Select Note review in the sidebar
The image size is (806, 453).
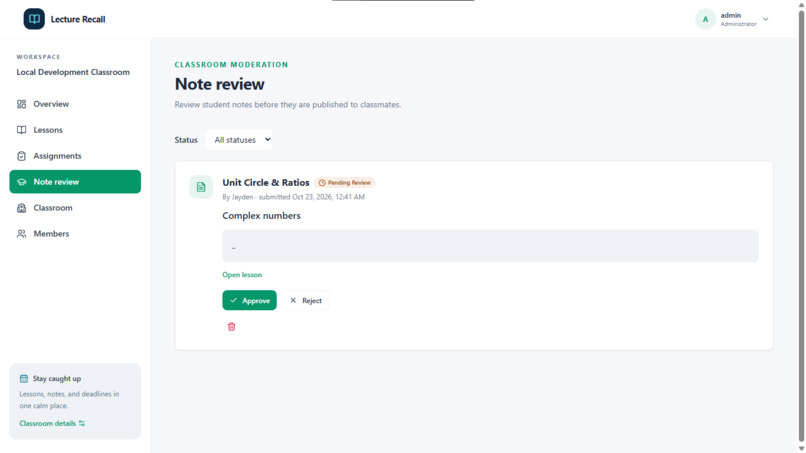(x=75, y=182)
